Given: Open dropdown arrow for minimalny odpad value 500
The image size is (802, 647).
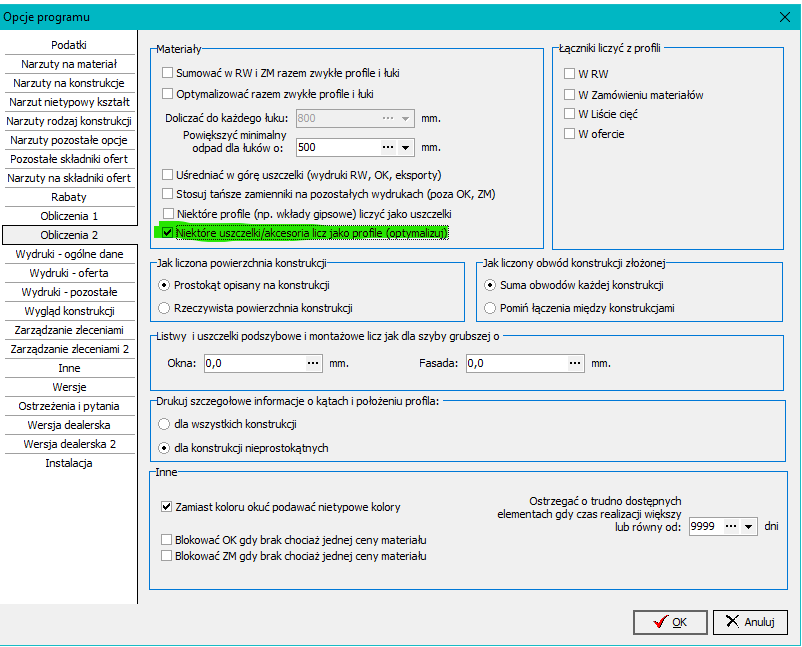Looking at the screenshot, I should (406, 147).
